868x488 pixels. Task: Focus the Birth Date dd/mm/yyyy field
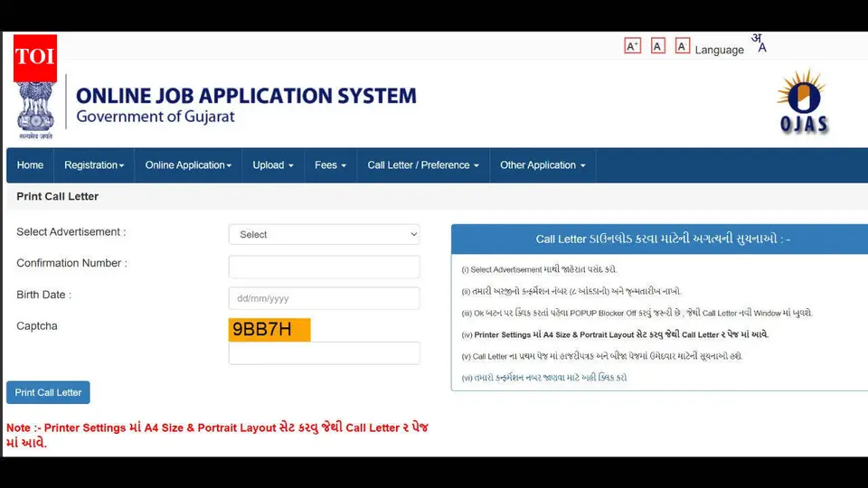(x=324, y=298)
